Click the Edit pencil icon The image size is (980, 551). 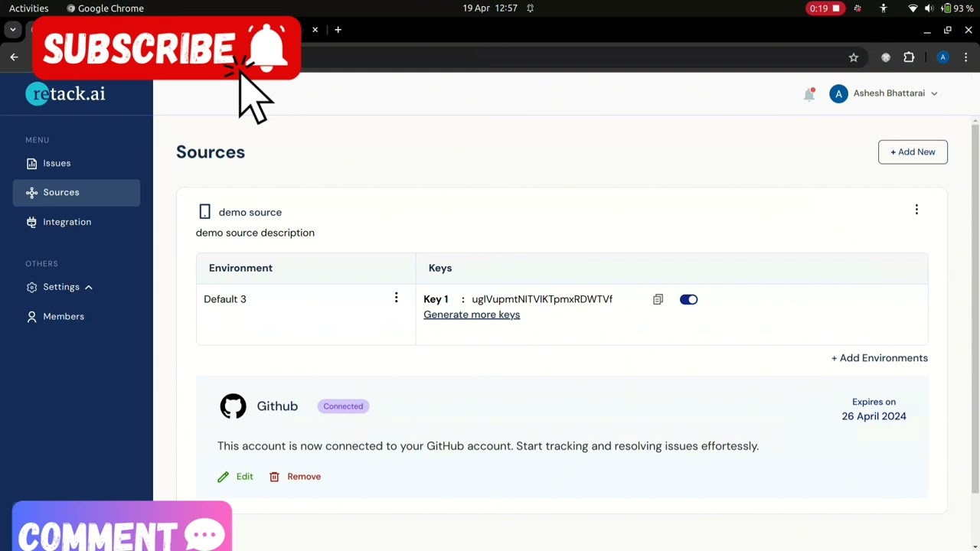coord(223,477)
